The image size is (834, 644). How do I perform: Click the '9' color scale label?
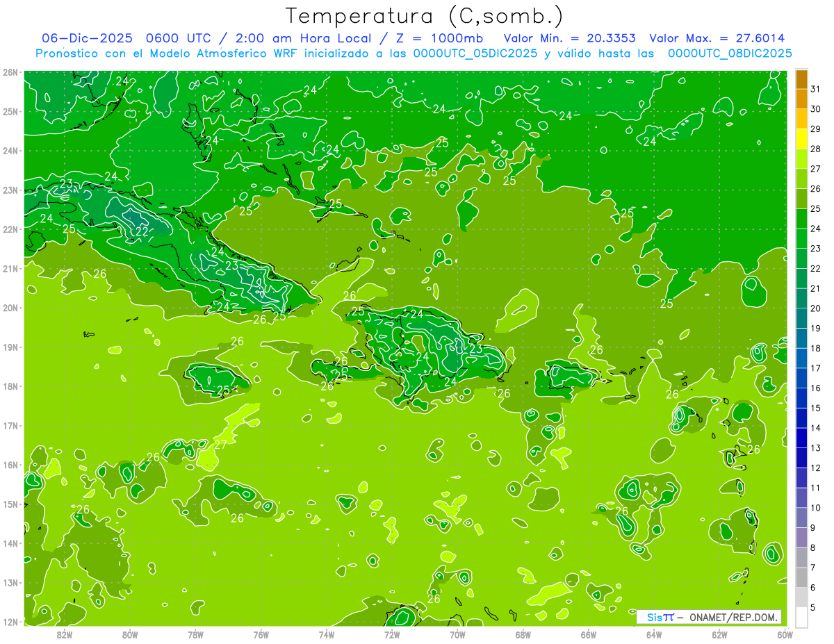(813, 528)
